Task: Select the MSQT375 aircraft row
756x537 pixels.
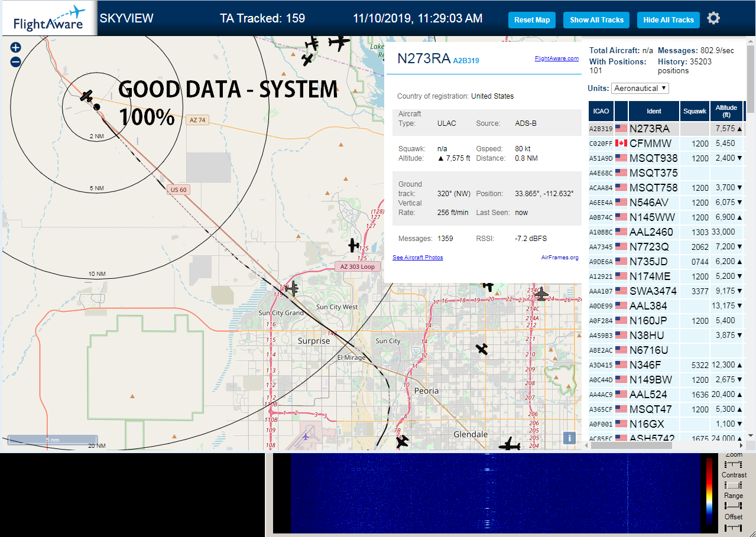Action: [666, 173]
